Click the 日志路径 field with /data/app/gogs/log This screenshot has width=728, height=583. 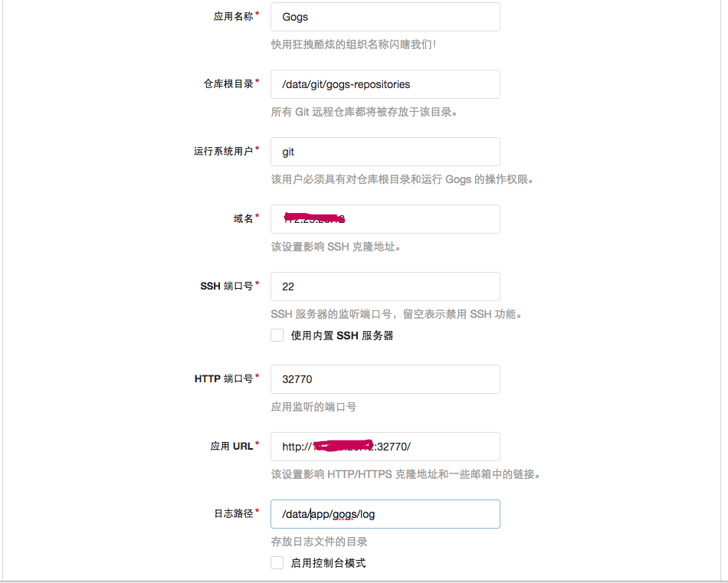(x=385, y=514)
